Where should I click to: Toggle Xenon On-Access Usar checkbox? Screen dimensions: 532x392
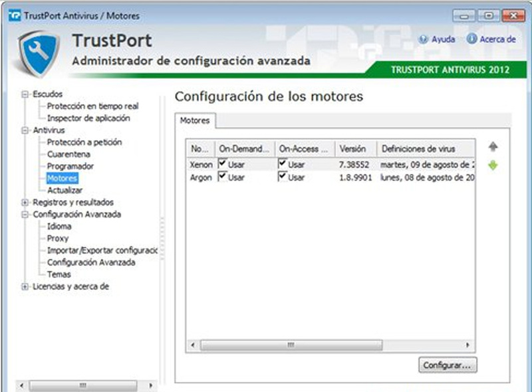(x=282, y=163)
